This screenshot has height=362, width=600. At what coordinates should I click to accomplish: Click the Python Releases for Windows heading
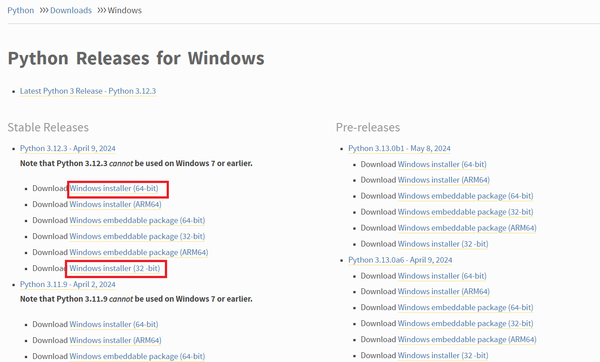(x=136, y=59)
